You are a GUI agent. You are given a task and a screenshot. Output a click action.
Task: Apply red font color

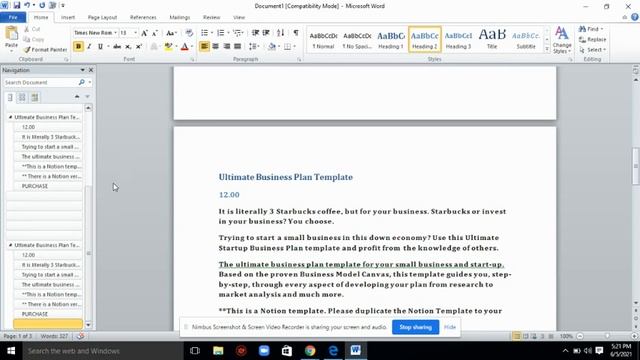coord(184,47)
